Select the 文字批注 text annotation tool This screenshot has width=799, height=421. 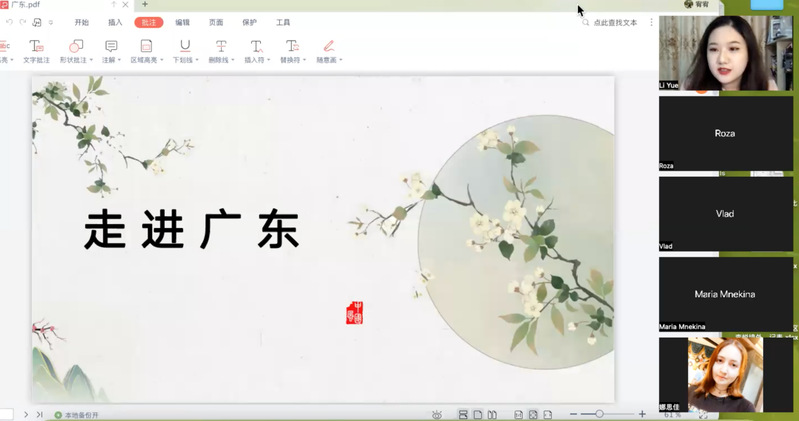click(36, 51)
